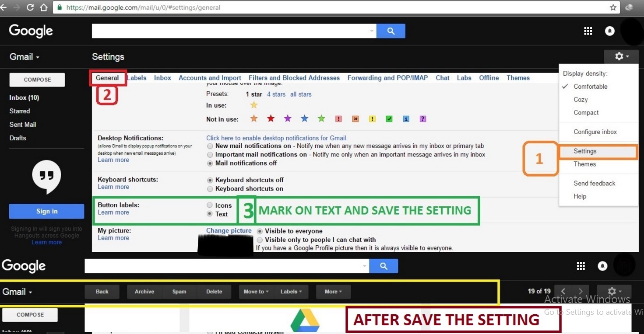Click the blue search button in lower header
Viewport: 644px width, 334px height.
[x=384, y=266]
